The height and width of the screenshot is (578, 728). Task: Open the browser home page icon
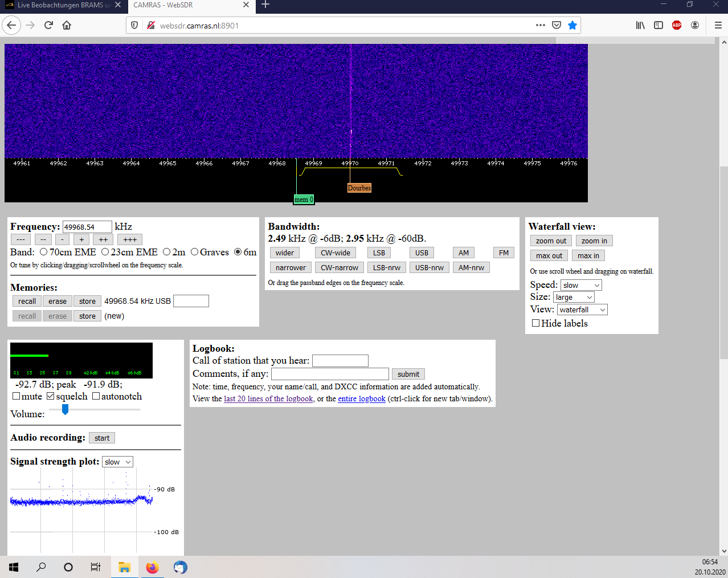[x=67, y=25]
